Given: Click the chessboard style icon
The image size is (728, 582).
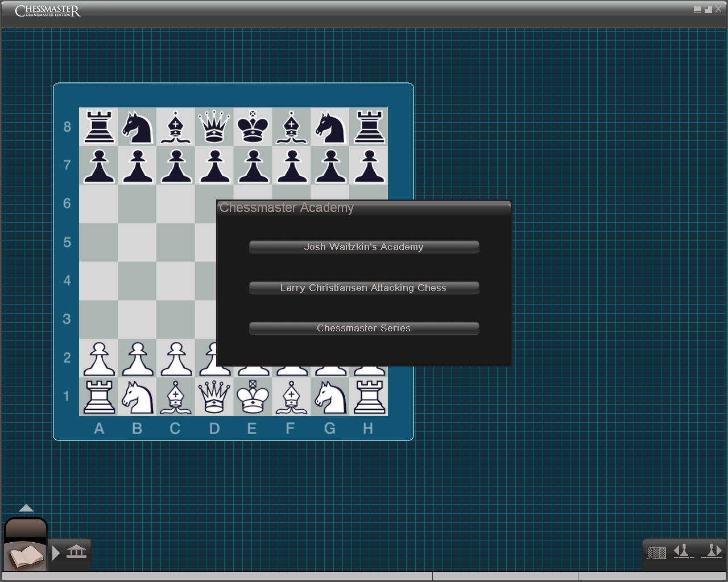Looking at the screenshot, I should click(656, 552).
